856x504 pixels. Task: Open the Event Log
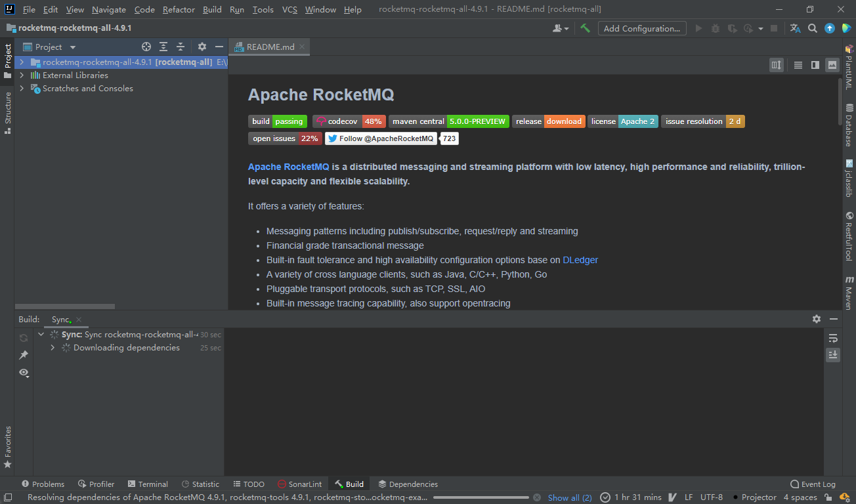pyautogui.click(x=813, y=484)
